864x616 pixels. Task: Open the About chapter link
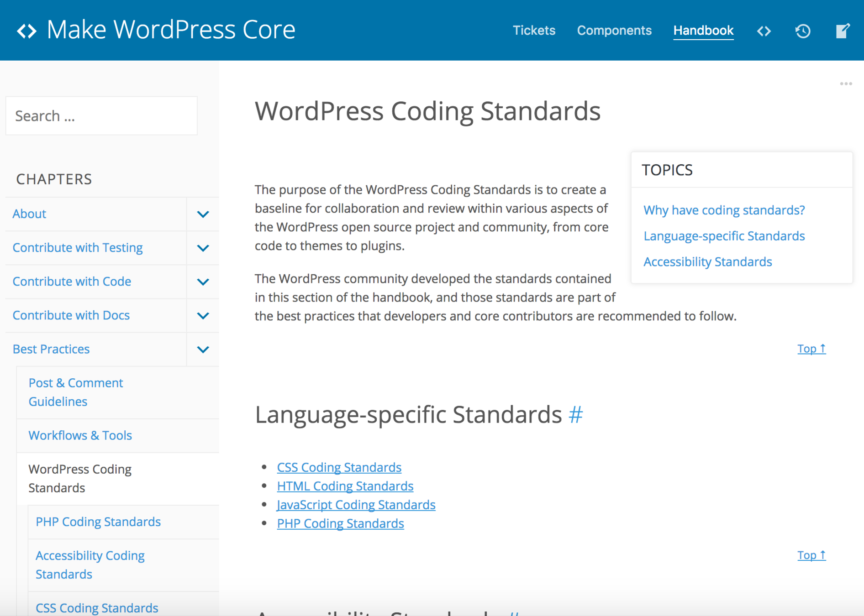coord(29,214)
